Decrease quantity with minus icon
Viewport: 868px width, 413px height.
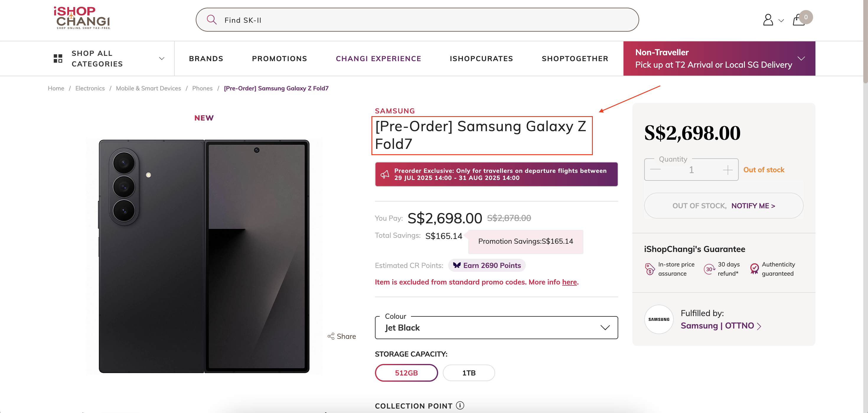point(655,170)
